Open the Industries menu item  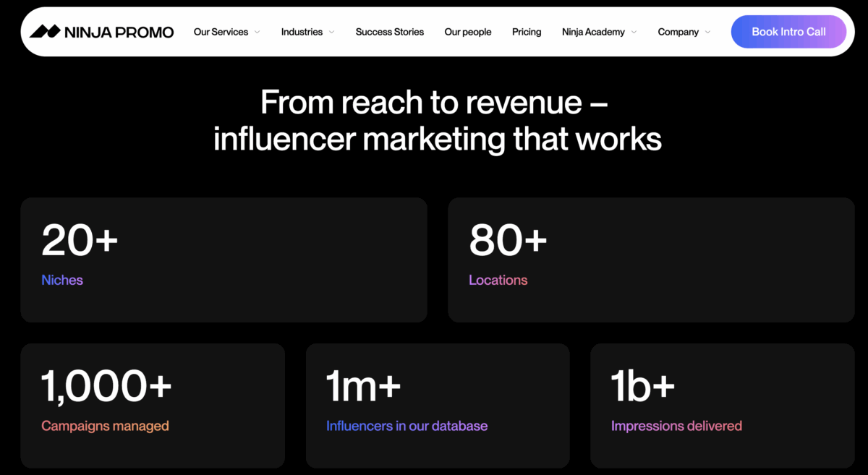click(x=302, y=32)
